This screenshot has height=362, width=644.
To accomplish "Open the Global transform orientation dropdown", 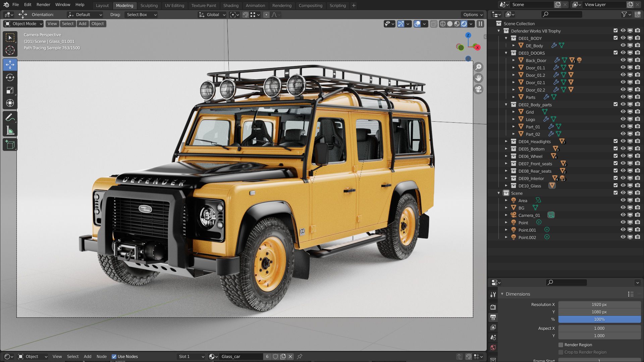I will (212, 15).
